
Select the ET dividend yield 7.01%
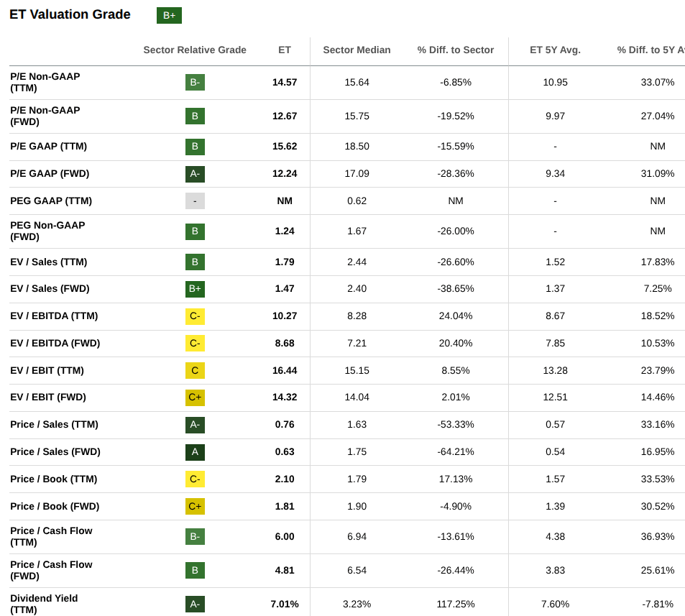285,604
